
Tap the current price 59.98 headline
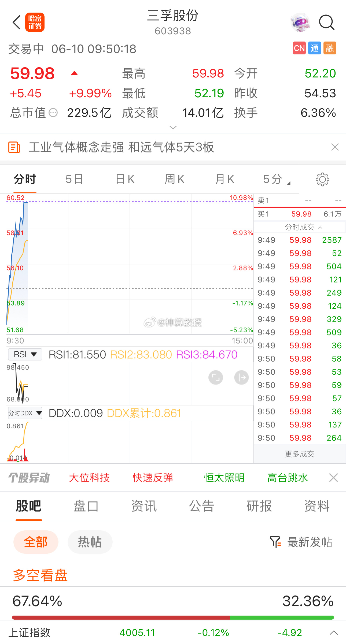32,73
